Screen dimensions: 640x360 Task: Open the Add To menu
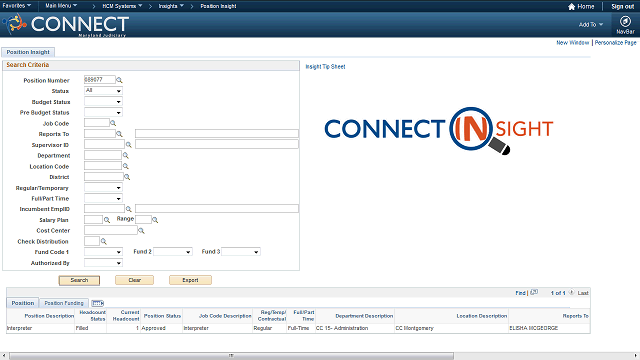point(591,24)
